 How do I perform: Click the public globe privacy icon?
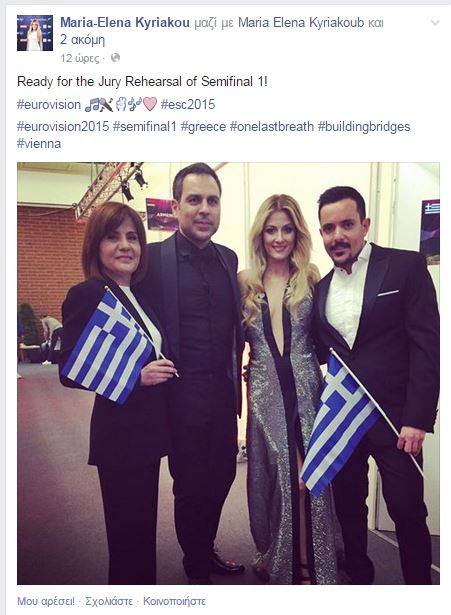click(x=115, y=58)
